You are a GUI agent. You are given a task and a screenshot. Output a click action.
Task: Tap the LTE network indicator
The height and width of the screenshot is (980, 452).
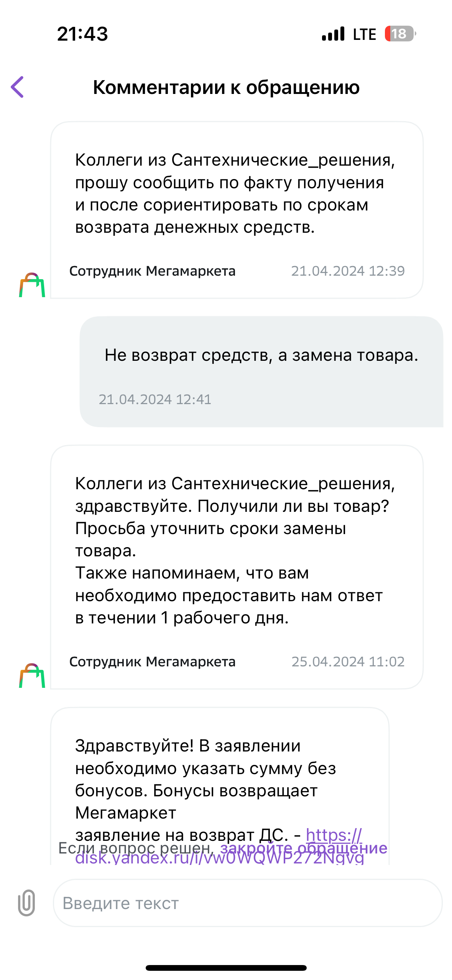(364, 34)
